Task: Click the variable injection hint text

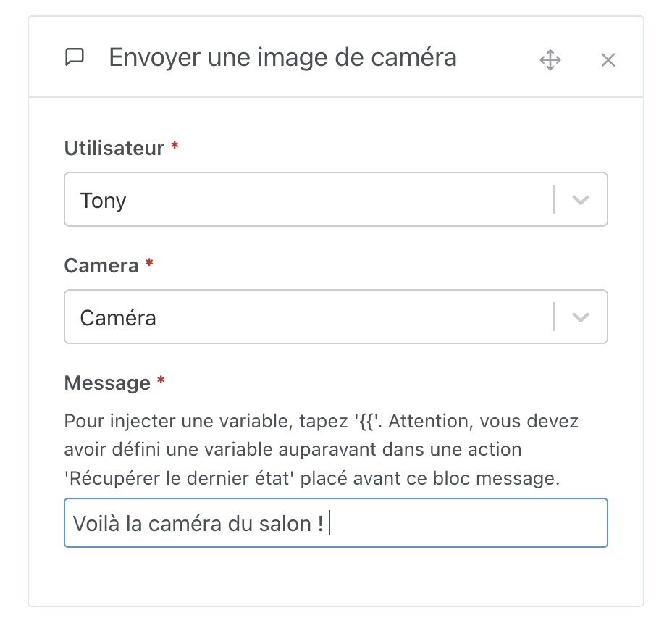Action: point(319,449)
